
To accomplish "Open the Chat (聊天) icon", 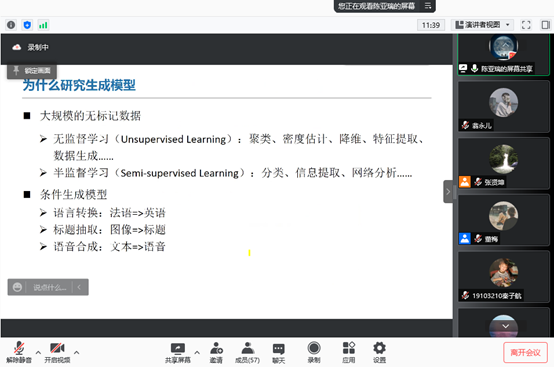I will coord(278,353).
